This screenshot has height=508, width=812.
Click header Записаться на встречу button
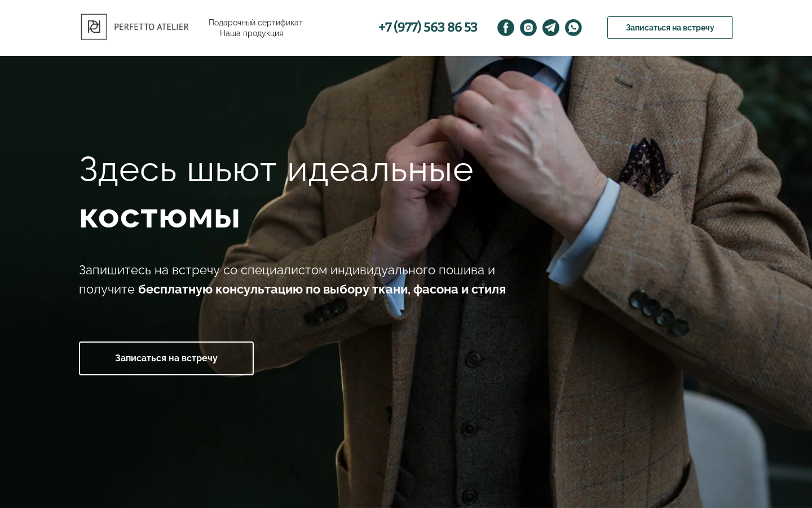(670, 28)
